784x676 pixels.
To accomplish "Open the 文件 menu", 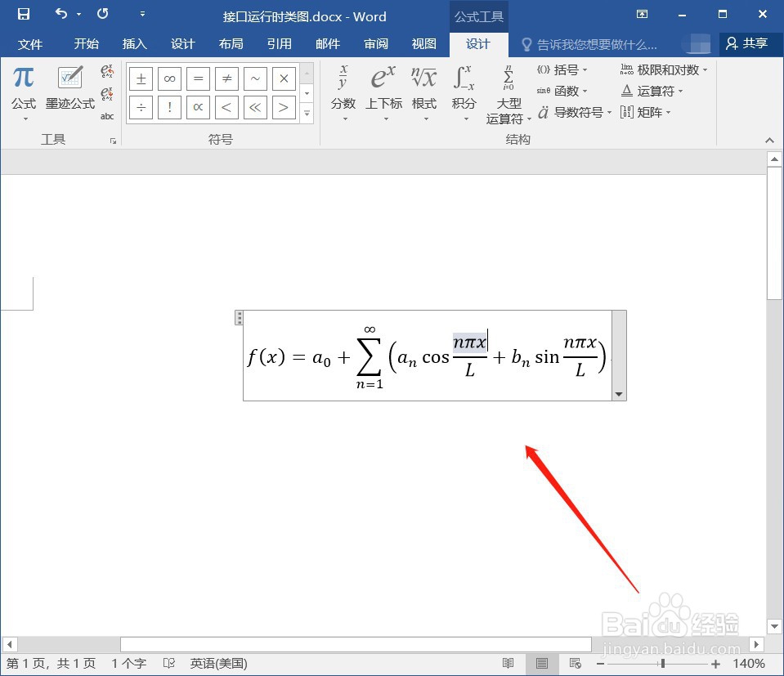I will pyautogui.click(x=30, y=44).
